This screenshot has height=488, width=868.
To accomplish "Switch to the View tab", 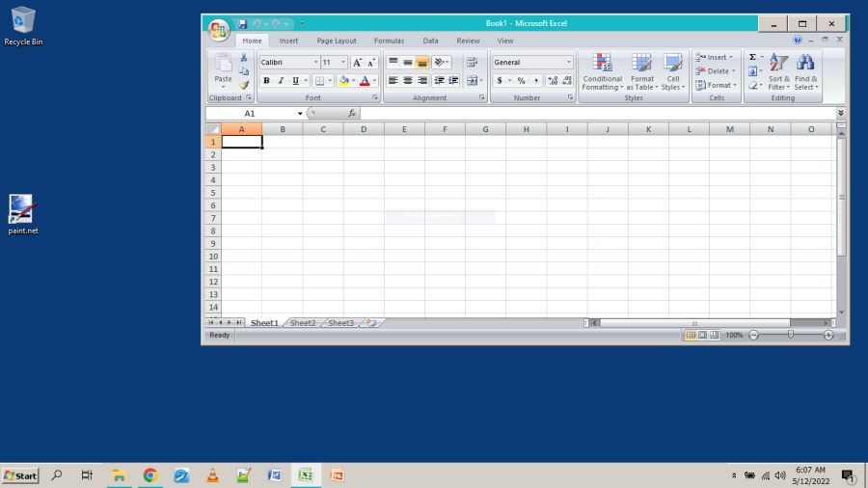I will pyautogui.click(x=504, y=41).
